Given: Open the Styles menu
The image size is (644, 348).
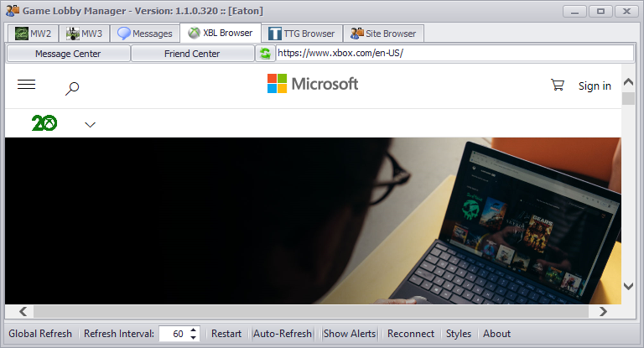Looking at the screenshot, I should tap(459, 334).
